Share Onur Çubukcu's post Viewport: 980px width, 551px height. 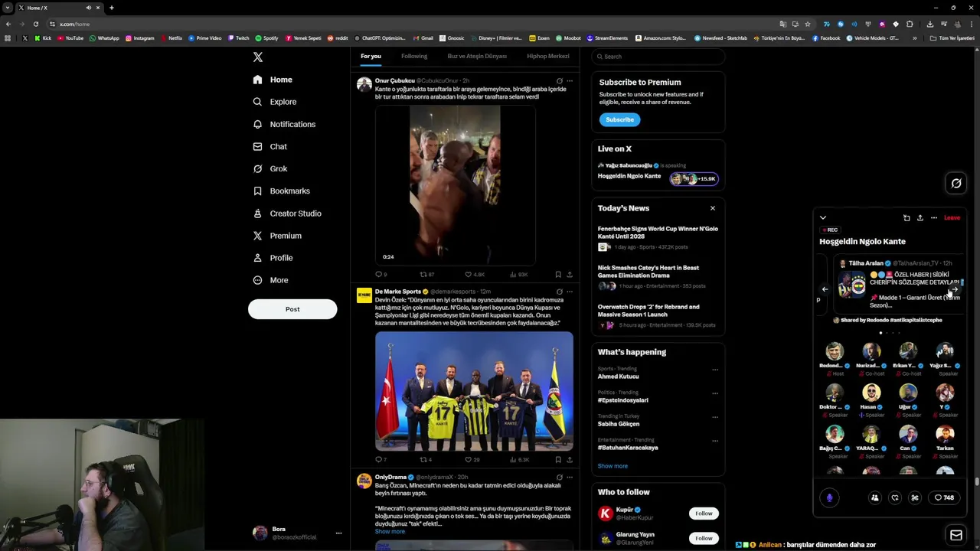point(570,274)
